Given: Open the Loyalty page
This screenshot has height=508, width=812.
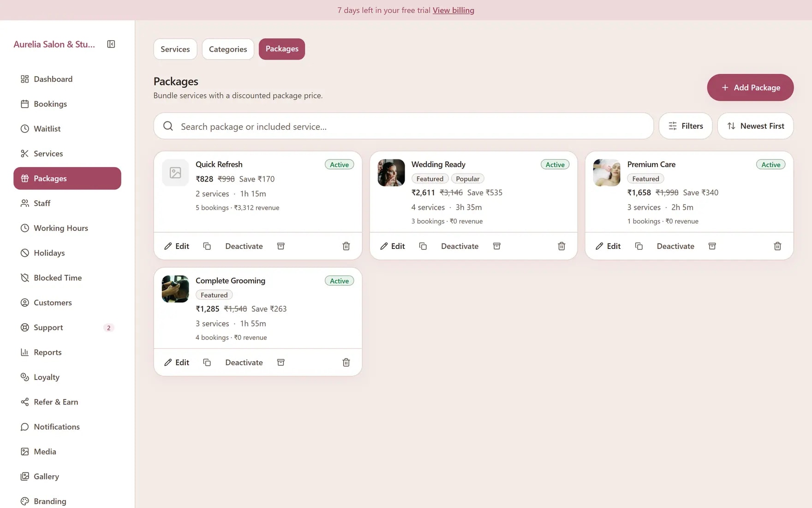Looking at the screenshot, I should tap(67, 377).
